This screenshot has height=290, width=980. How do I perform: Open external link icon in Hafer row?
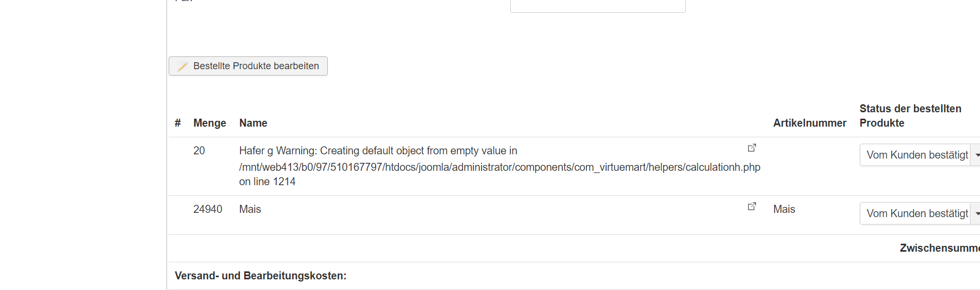(752, 148)
